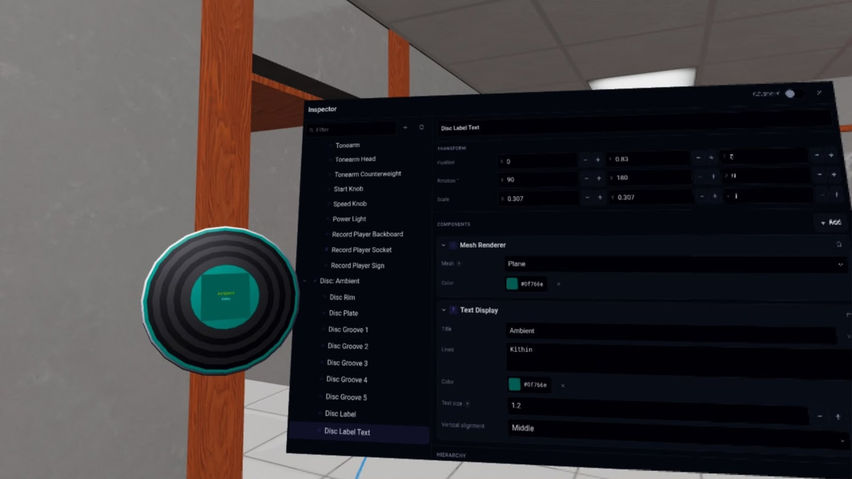852x479 pixels.
Task: Close the Inspector panel
Action: (819, 93)
